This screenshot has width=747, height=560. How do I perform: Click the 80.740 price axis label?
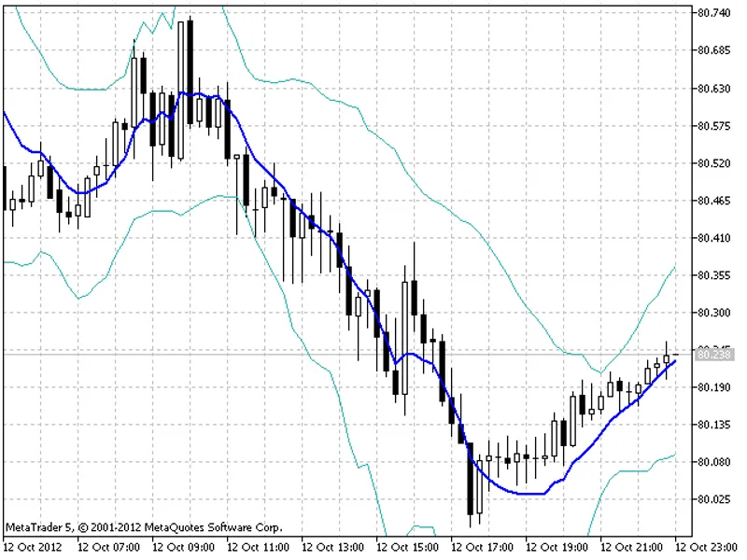coord(713,13)
